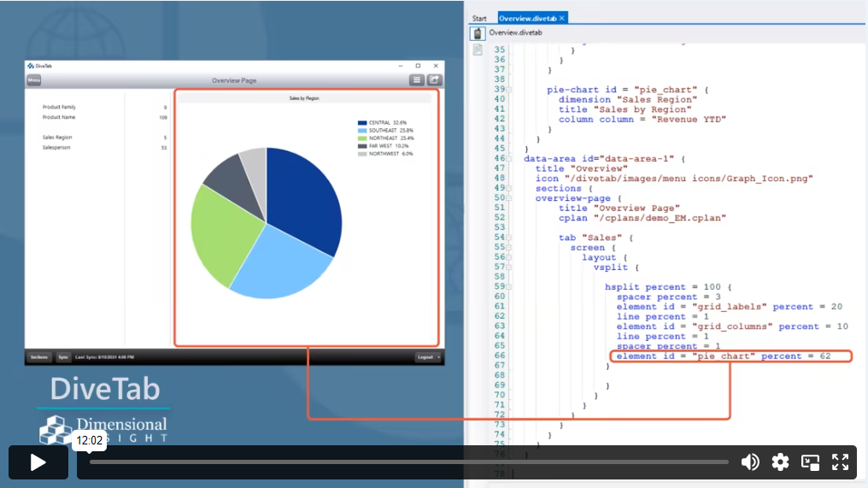The height and width of the screenshot is (488, 868).
Task: Close the Overview.divetab tab
Action: pos(562,18)
